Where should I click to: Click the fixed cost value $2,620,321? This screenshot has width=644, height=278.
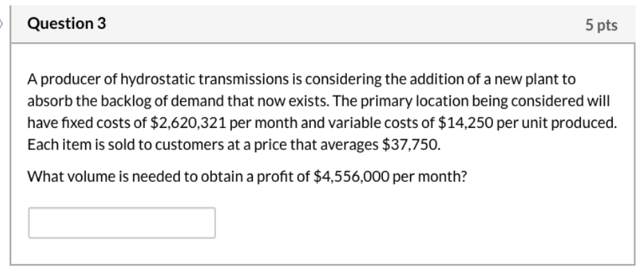point(188,122)
